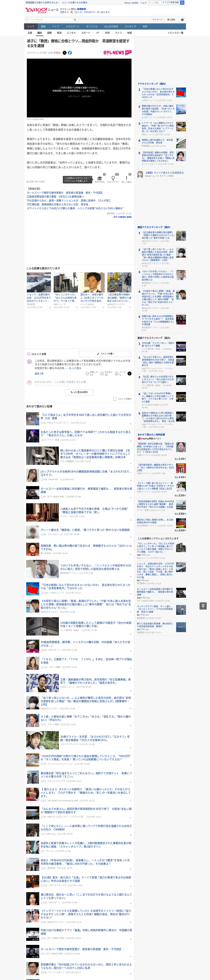Open the 速報 tab in top navigation

(x=43, y=27)
